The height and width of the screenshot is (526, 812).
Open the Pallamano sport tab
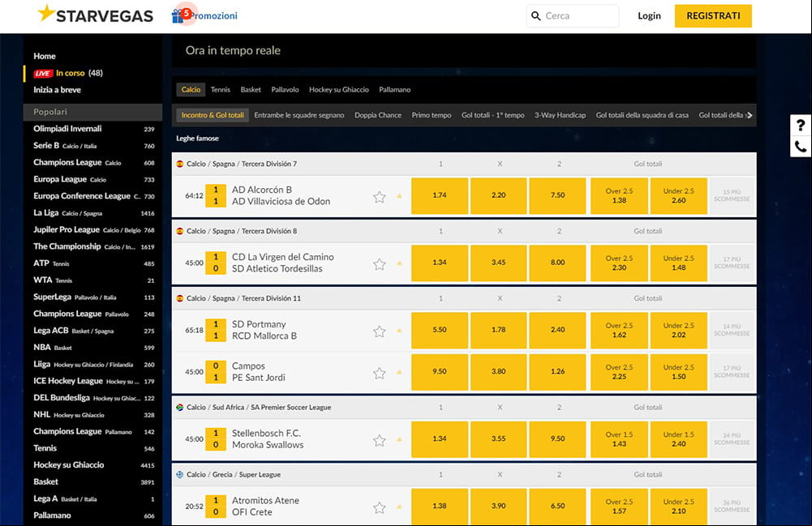point(394,89)
